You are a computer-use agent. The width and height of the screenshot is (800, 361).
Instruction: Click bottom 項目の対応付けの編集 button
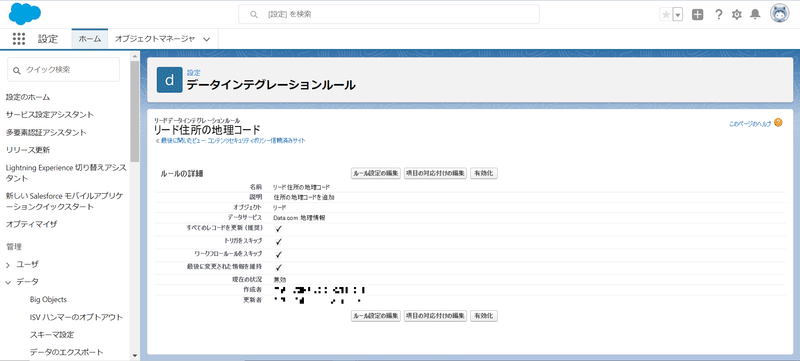435,316
